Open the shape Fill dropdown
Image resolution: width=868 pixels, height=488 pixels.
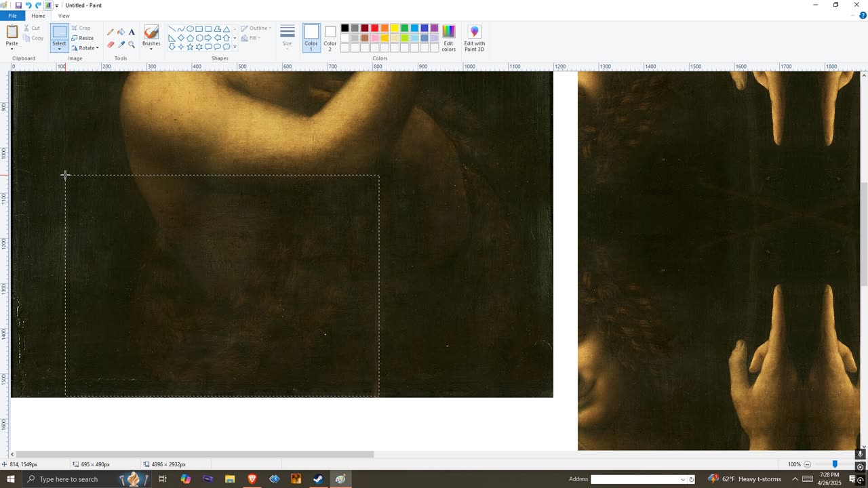coord(252,38)
